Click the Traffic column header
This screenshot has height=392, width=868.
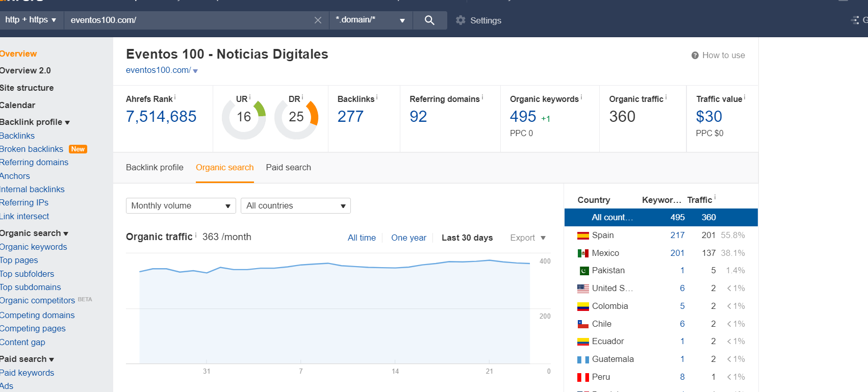click(700, 200)
